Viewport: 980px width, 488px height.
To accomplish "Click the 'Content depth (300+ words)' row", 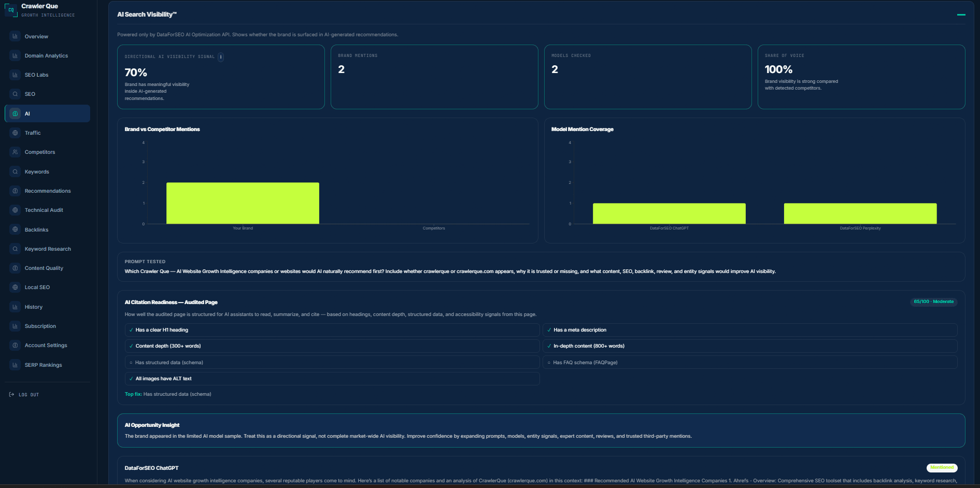I will pos(332,346).
